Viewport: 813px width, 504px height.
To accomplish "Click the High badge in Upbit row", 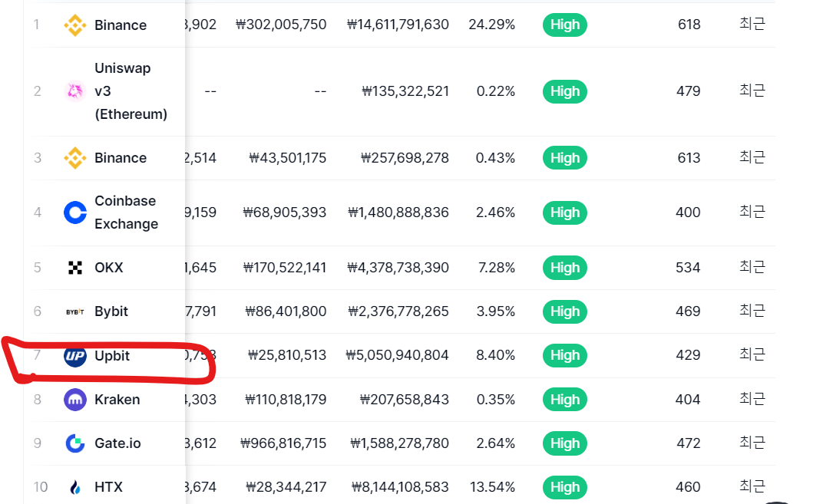I will tap(564, 355).
